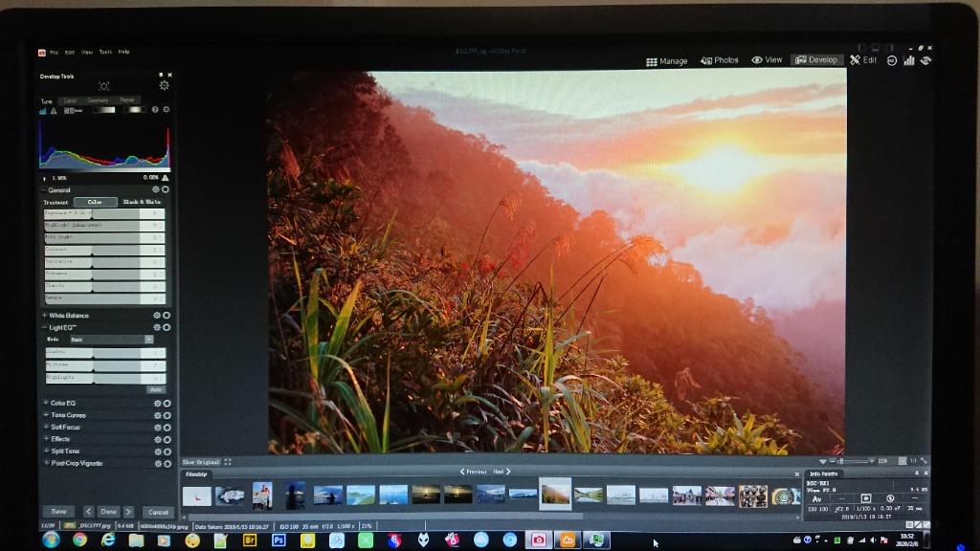Screen dimensions: 980x551
Task: Switch to the Geometry tab
Action: tap(99, 99)
